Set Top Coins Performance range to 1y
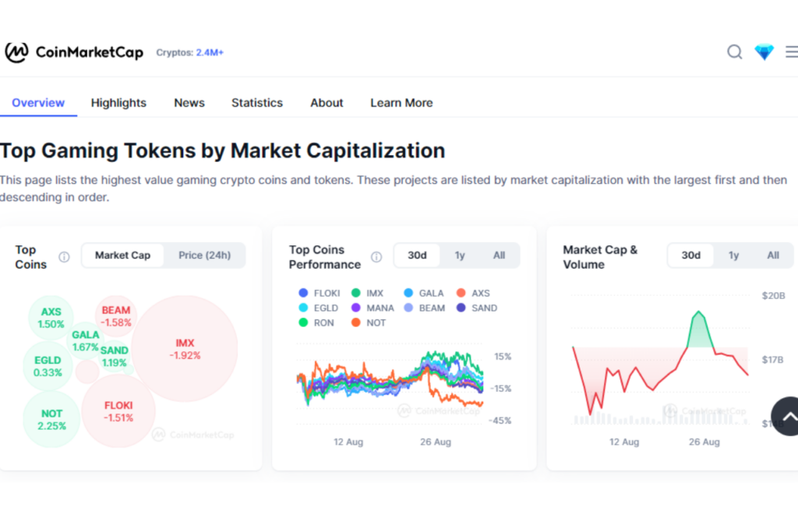This screenshot has height=532, width=798. pyautogui.click(x=460, y=255)
